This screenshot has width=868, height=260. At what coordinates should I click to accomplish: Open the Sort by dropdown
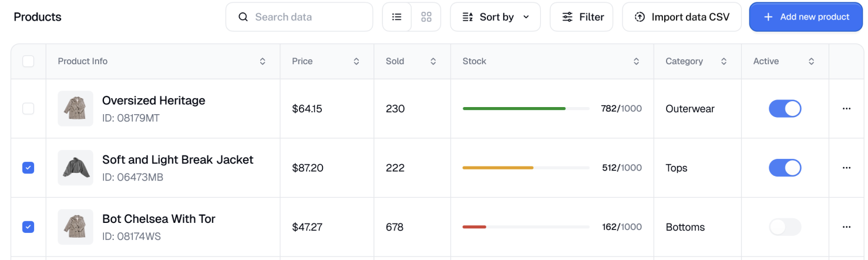coord(495,17)
